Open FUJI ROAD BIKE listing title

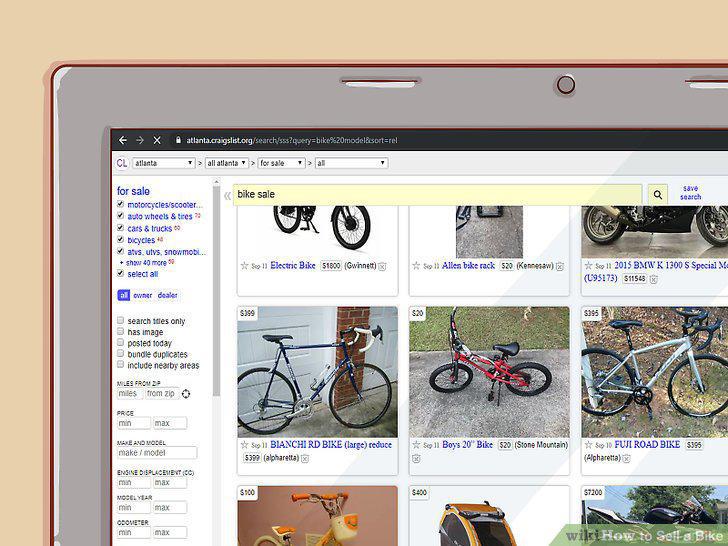(647, 445)
